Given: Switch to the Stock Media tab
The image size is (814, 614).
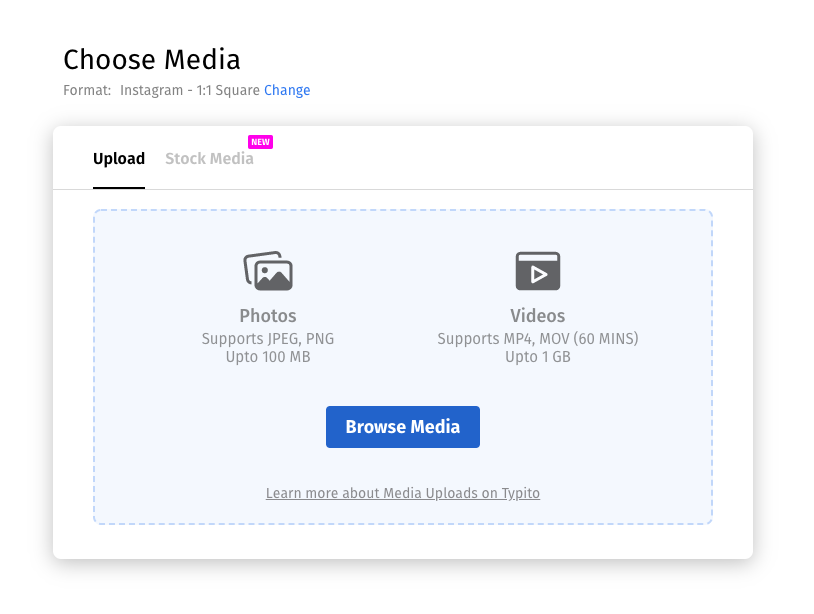Looking at the screenshot, I should pyautogui.click(x=209, y=159).
